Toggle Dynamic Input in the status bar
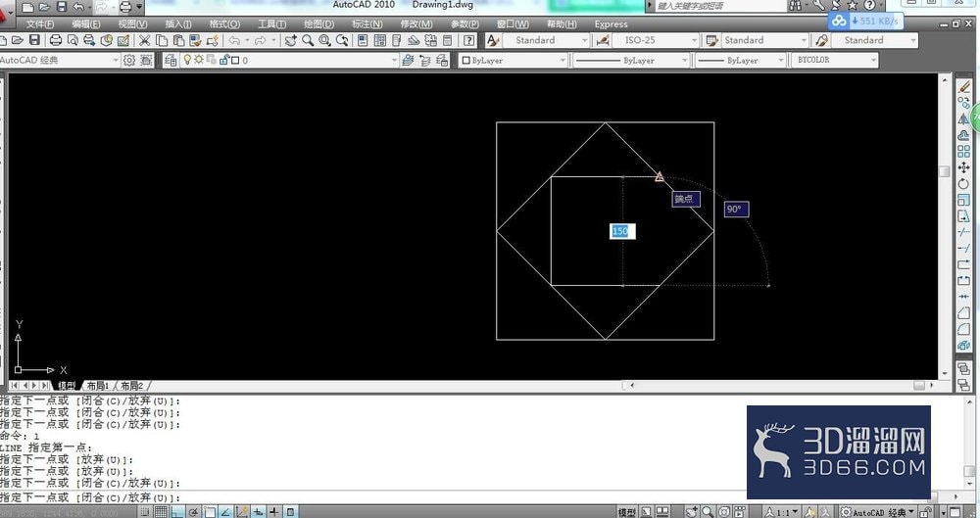The width and height of the screenshot is (980, 518). pyautogui.click(x=259, y=512)
